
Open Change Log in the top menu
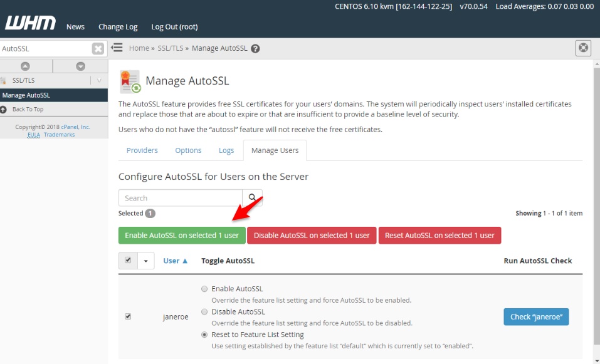118,27
